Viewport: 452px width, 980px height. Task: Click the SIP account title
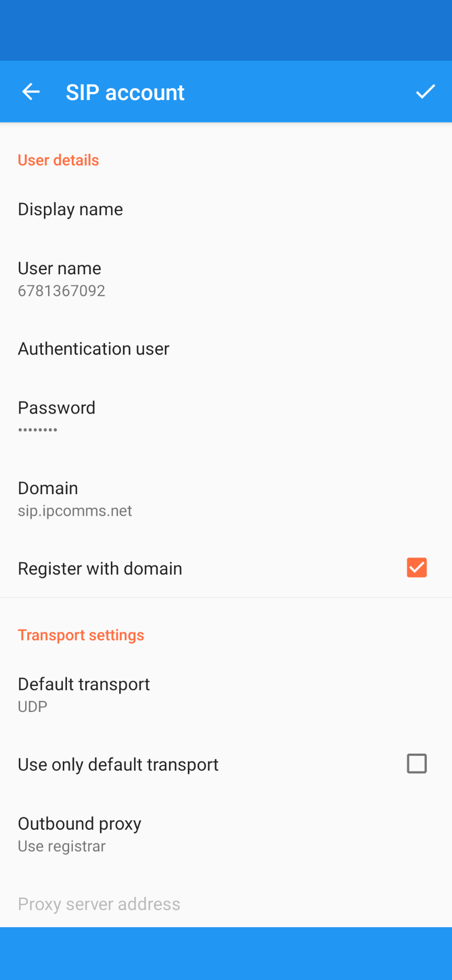(125, 93)
